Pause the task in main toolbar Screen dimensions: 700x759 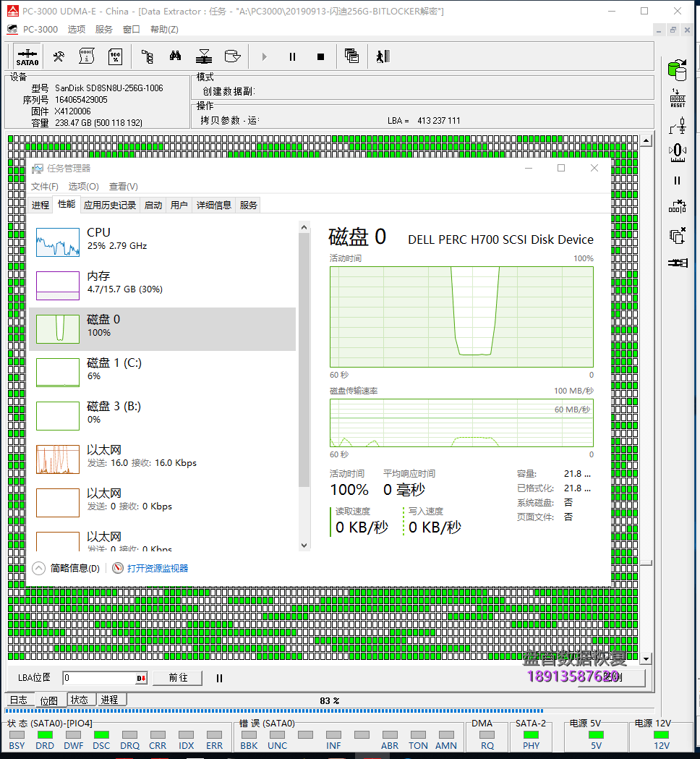coord(292,56)
